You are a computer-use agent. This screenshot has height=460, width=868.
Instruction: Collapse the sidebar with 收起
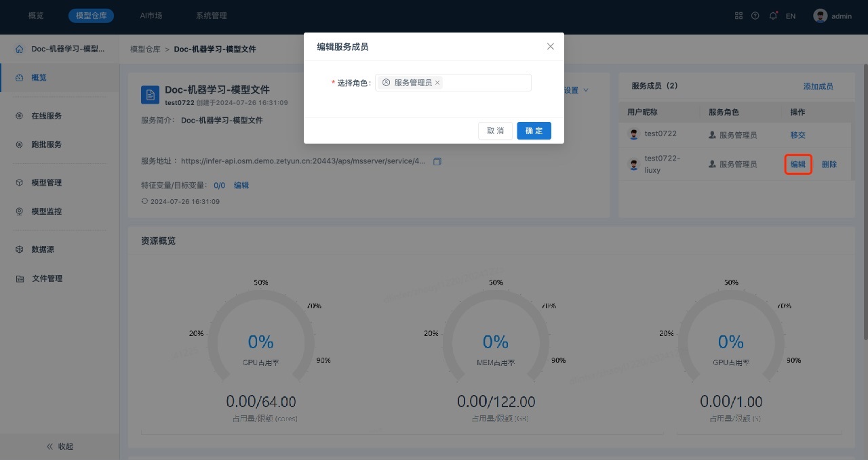pyautogui.click(x=60, y=446)
